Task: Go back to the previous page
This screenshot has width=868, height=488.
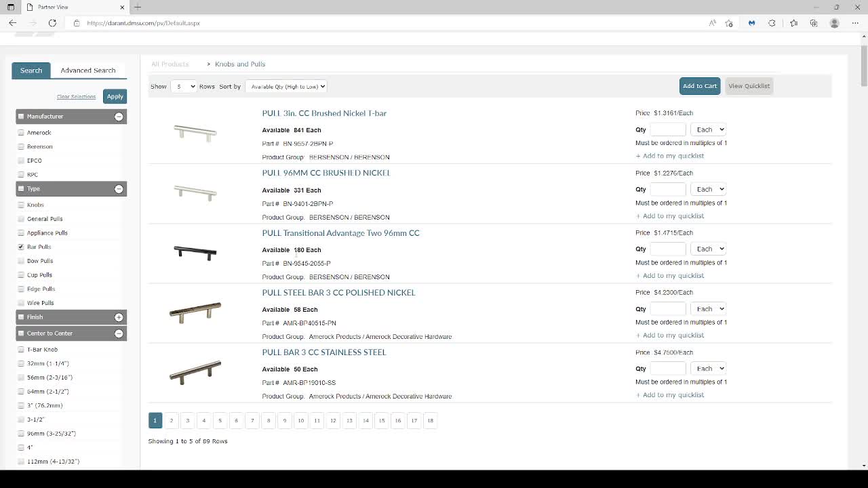Action: pyautogui.click(x=12, y=23)
